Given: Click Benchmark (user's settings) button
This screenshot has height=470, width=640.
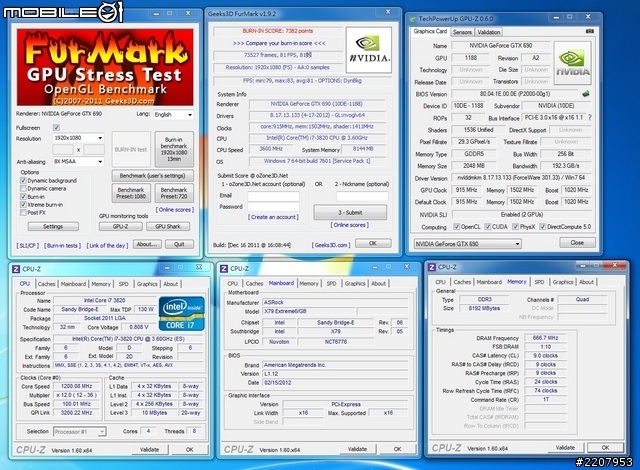Looking at the screenshot, I should 152,176.
